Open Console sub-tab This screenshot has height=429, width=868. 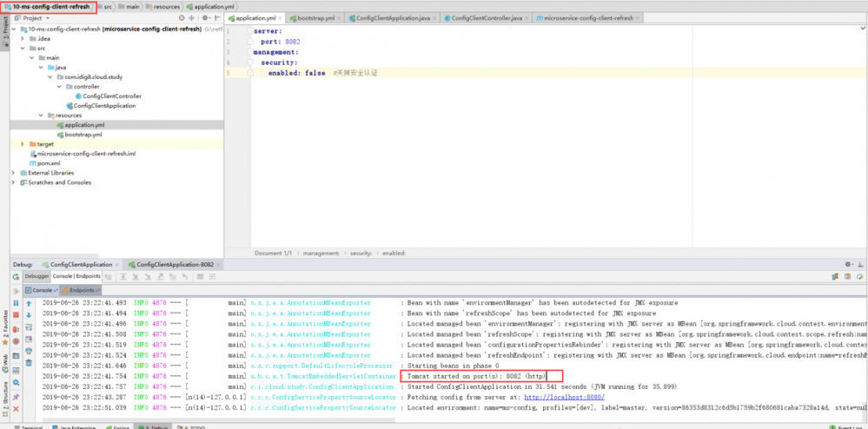pyautogui.click(x=42, y=290)
